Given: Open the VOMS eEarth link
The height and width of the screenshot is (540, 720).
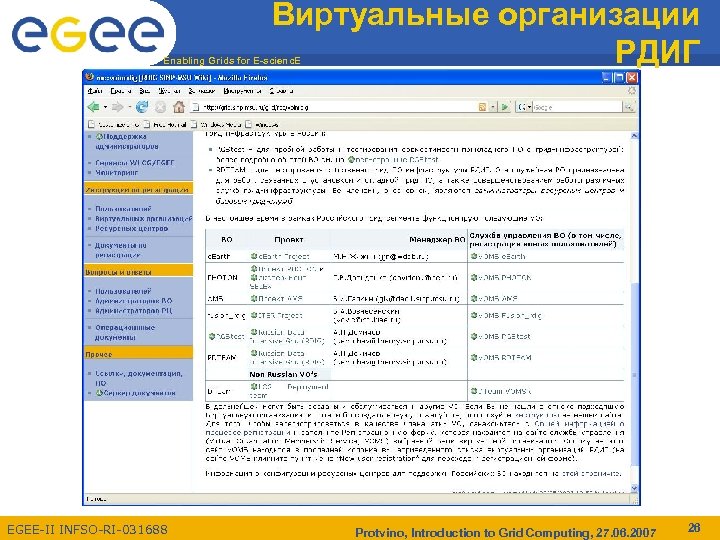Looking at the screenshot, I should pyautogui.click(x=498, y=256).
